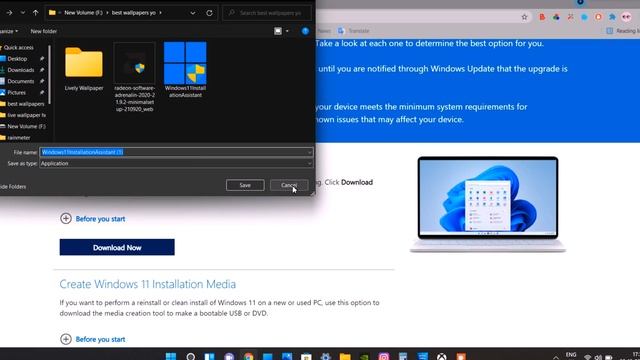Go to Downloads in navigation pane
Screen dimensions: 640x360
[x=20, y=70]
